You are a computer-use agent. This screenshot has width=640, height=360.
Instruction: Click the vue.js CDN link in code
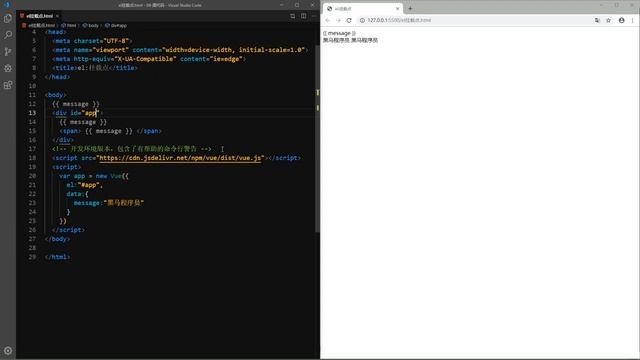click(x=180, y=158)
